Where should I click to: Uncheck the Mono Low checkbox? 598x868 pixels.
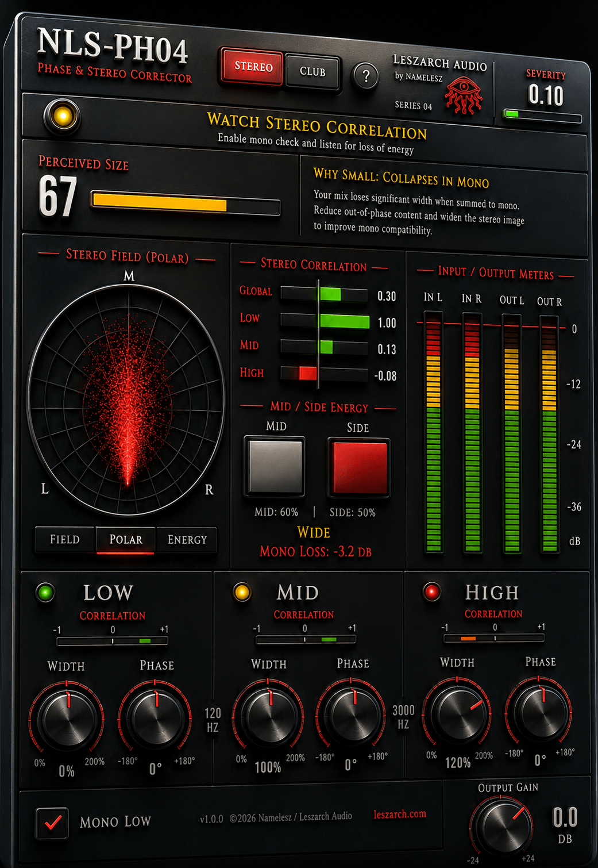coord(52,823)
